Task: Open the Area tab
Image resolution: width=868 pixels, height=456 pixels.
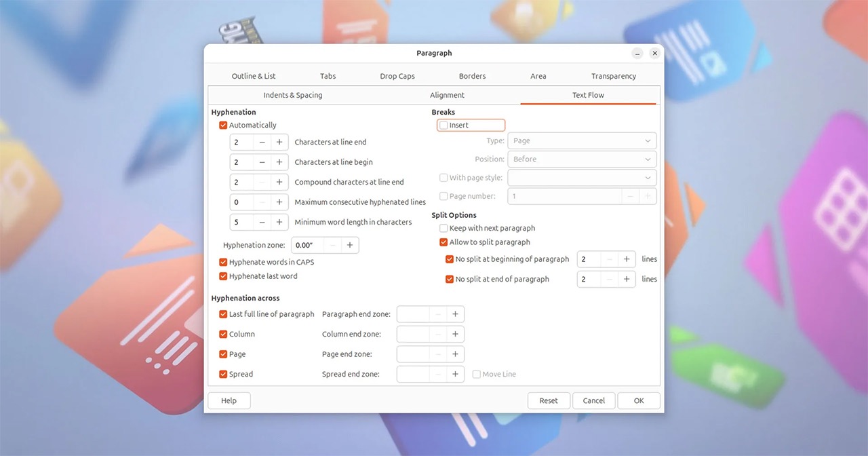Action: click(x=538, y=76)
